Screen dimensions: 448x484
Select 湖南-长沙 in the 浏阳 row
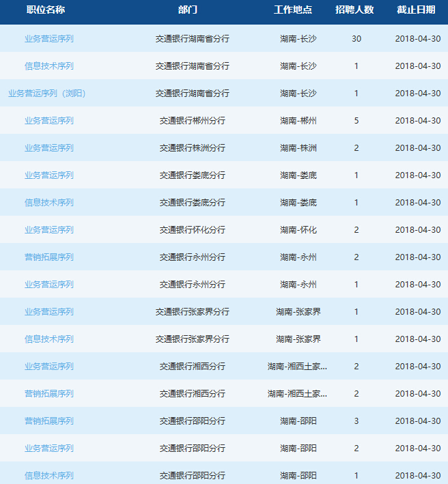point(298,94)
